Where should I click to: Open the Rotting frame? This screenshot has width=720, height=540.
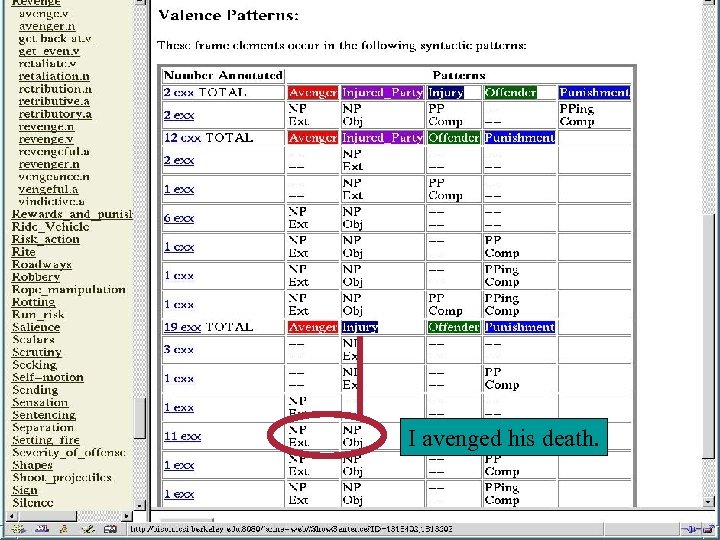click(34, 302)
